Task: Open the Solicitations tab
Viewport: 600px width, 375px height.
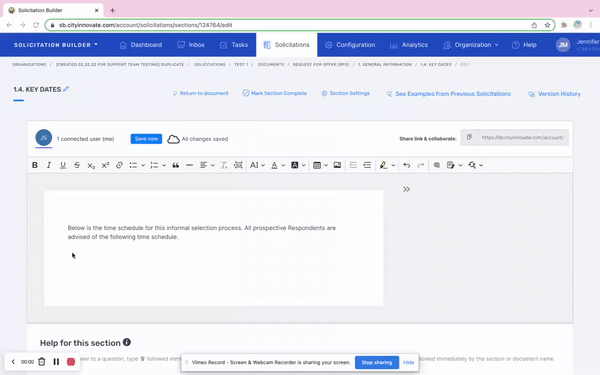Action: tap(287, 45)
